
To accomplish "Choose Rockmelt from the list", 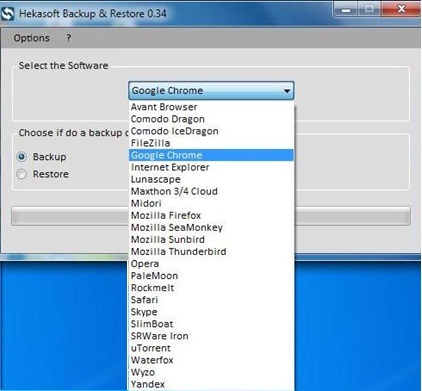I will tap(211, 288).
